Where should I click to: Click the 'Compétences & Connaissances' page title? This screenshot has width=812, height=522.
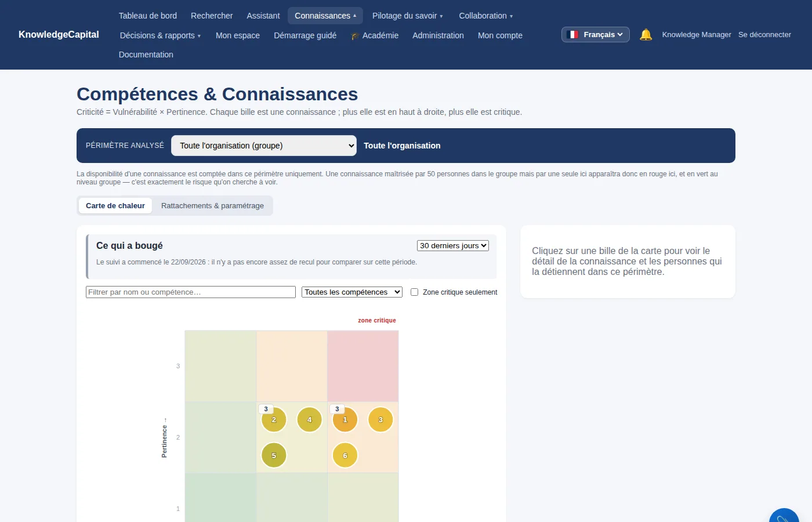(x=217, y=94)
